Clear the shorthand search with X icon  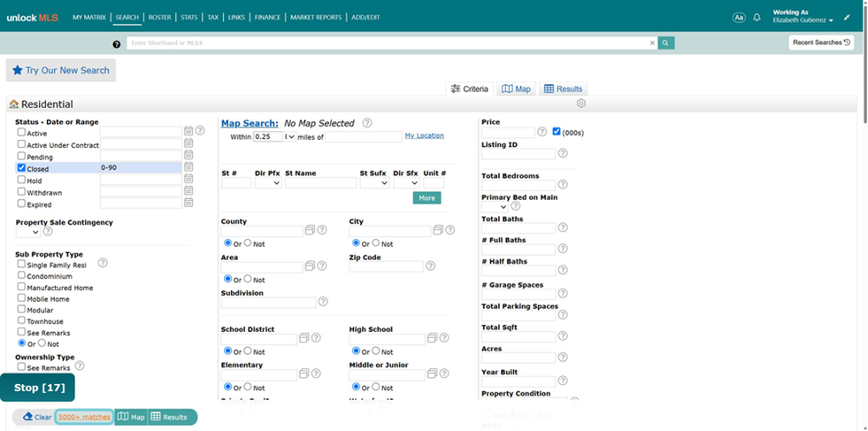(652, 42)
